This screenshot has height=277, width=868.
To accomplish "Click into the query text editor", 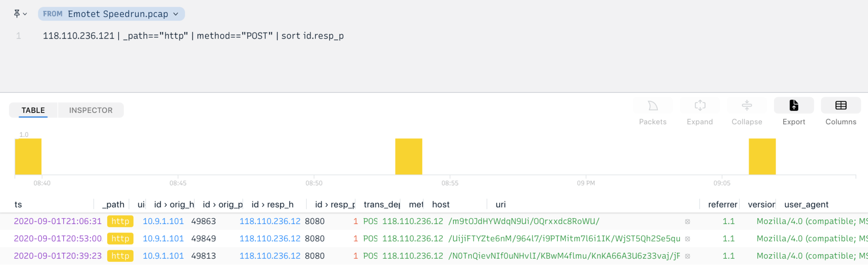I will coord(193,36).
